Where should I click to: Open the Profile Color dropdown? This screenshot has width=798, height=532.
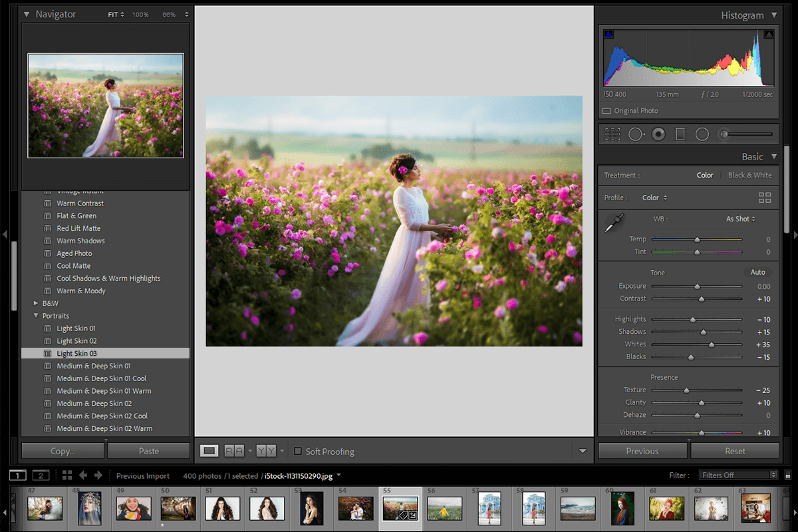pyautogui.click(x=655, y=198)
